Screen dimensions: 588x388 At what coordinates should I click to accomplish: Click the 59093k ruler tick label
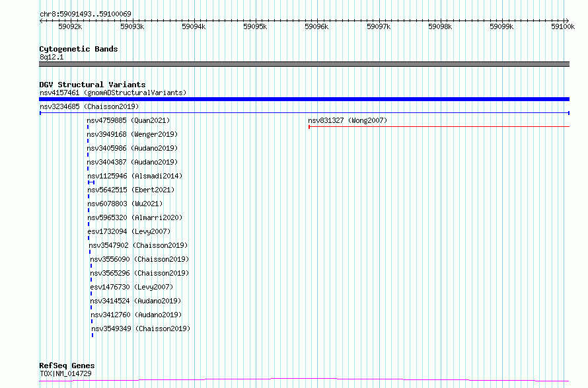(132, 26)
